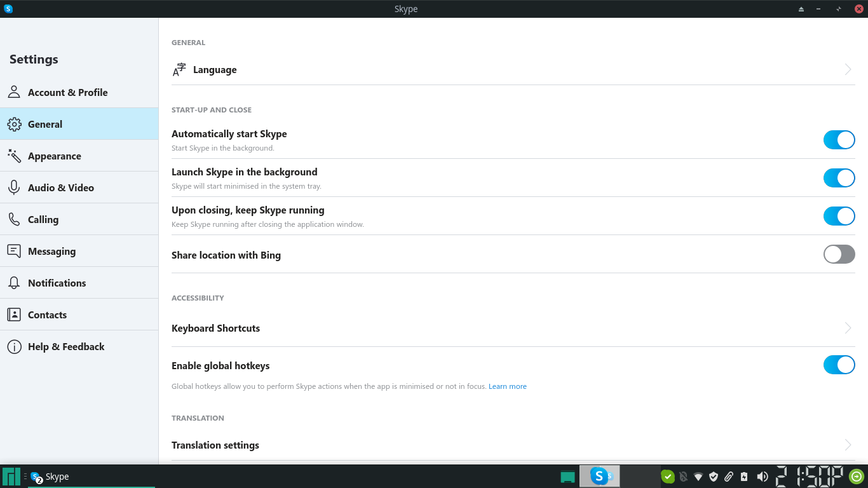868x488 pixels.
Task: Click the green checkmark Skype tray icon
Action: coord(667,477)
